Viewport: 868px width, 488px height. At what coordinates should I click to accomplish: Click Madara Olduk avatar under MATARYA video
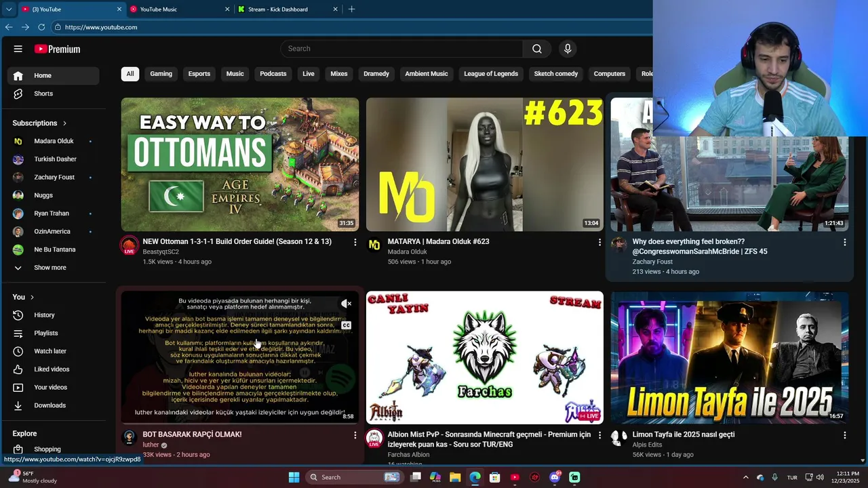click(x=374, y=245)
